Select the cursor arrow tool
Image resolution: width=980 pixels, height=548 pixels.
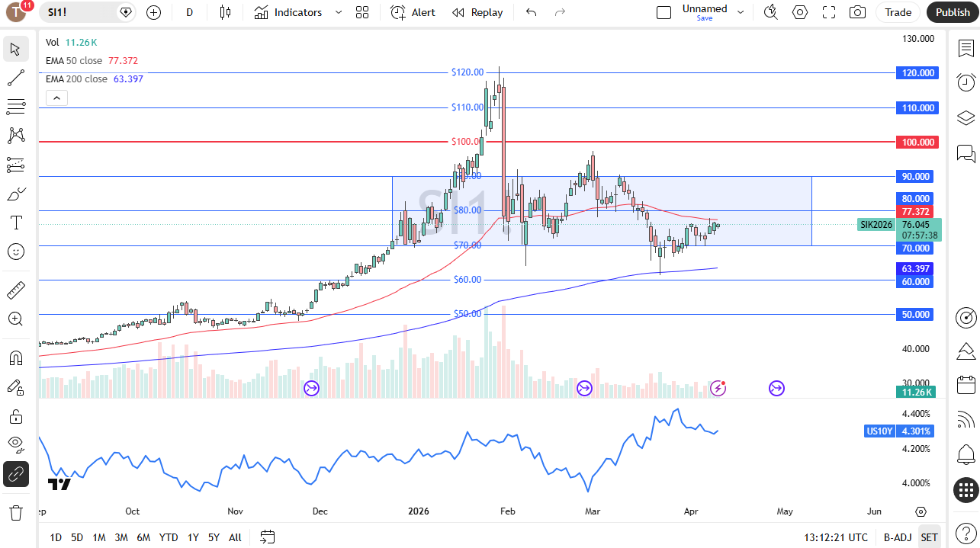pyautogui.click(x=16, y=49)
